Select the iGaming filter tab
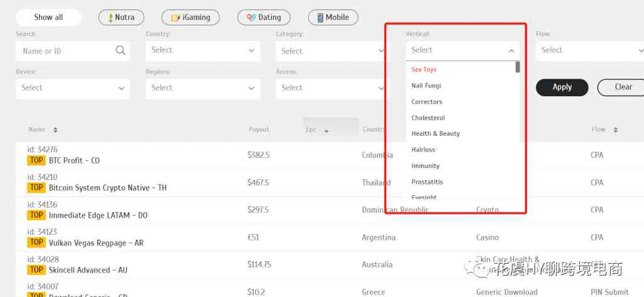 click(x=190, y=18)
